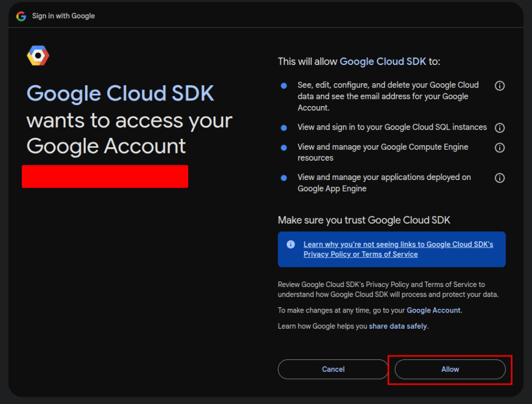The width and height of the screenshot is (532, 404).
Task: Click the large "Google Cloud SDK" title text
Action: pyautogui.click(x=120, y=94)
